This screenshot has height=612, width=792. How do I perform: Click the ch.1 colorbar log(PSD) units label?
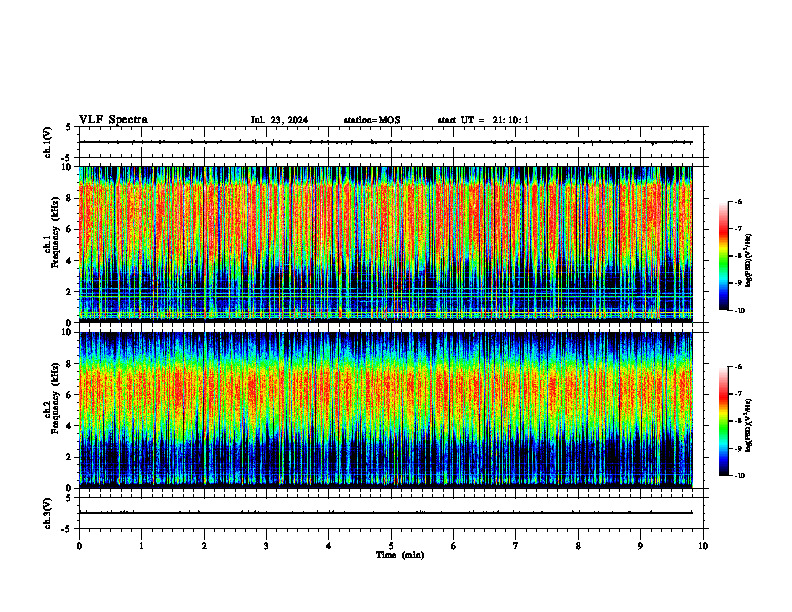(749, 260)
